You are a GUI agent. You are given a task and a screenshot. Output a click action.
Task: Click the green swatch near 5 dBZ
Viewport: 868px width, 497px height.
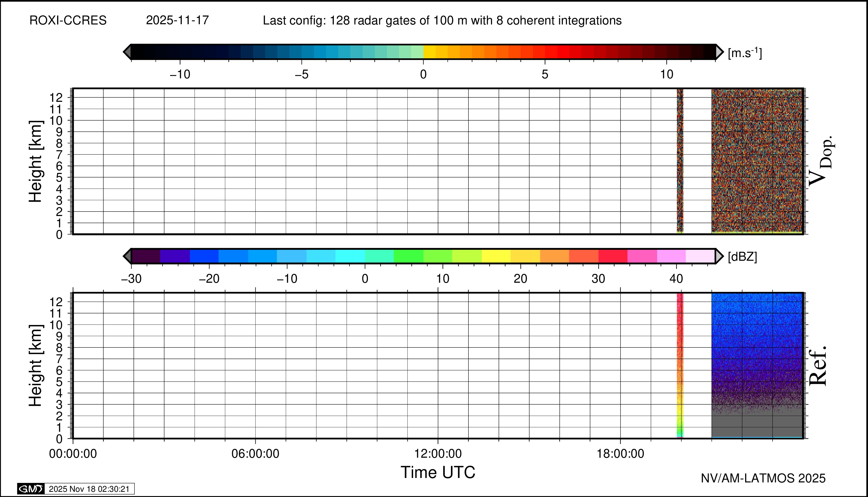coord(408,256)
